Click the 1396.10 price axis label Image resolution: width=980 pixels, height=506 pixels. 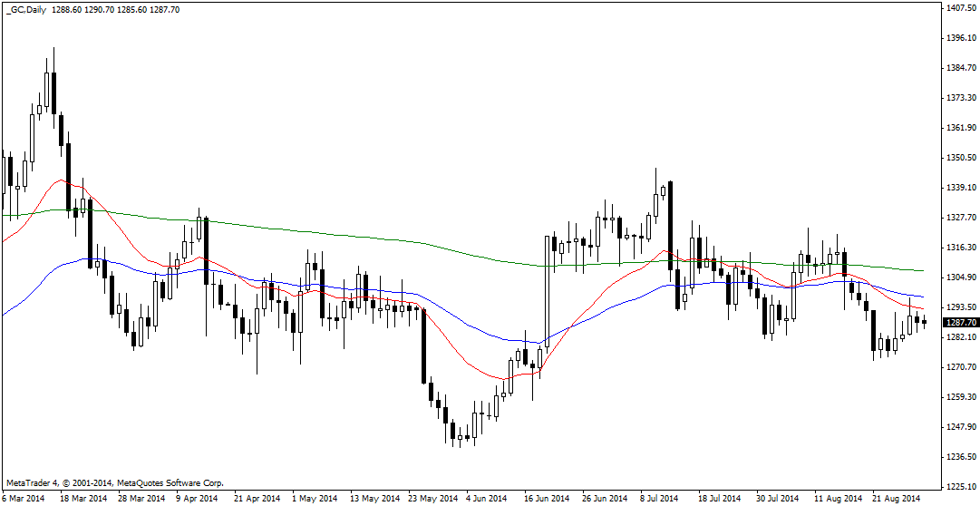click(x=962, y=38)
